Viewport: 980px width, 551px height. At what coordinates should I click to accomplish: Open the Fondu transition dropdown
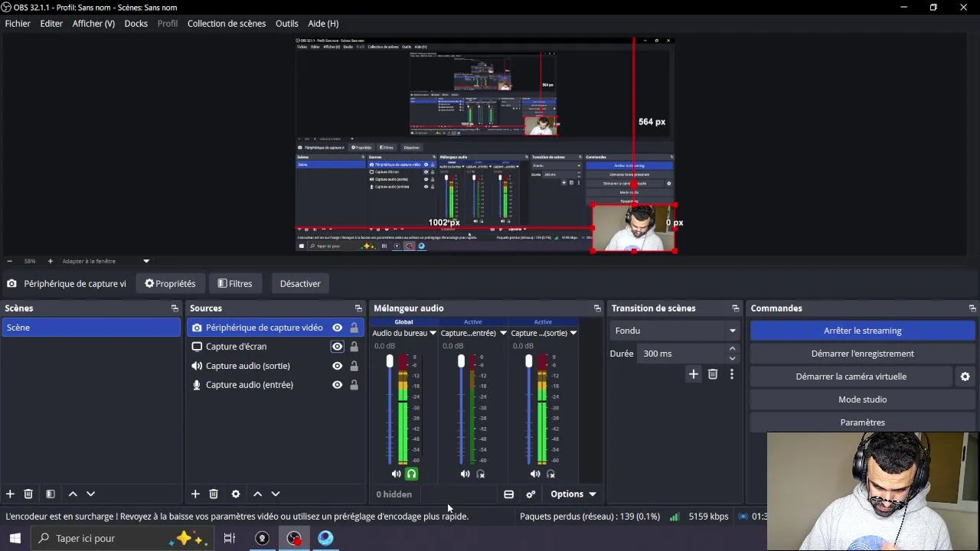tap(675, 331)
